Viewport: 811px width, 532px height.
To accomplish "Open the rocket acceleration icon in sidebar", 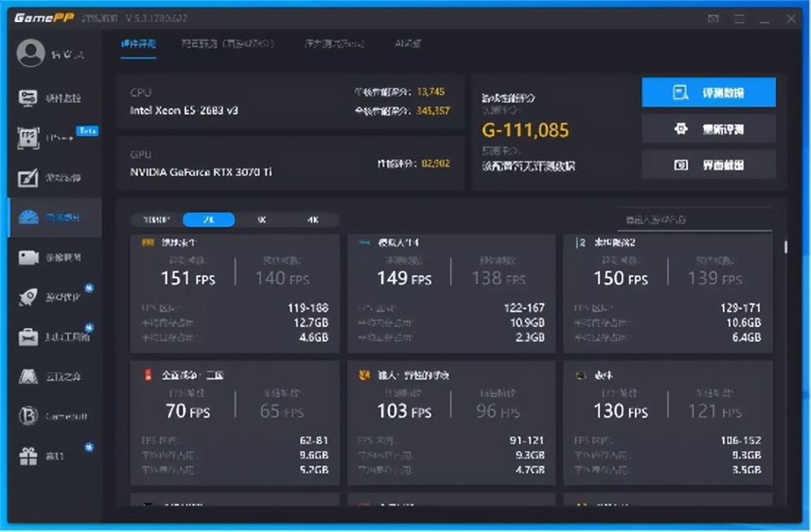I will tap(28, 297).
